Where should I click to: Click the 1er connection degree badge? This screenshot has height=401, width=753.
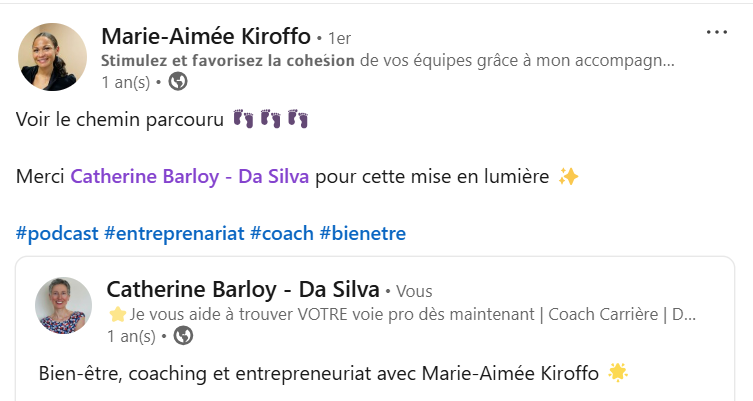pyautogui.click(x=340, y=38)
